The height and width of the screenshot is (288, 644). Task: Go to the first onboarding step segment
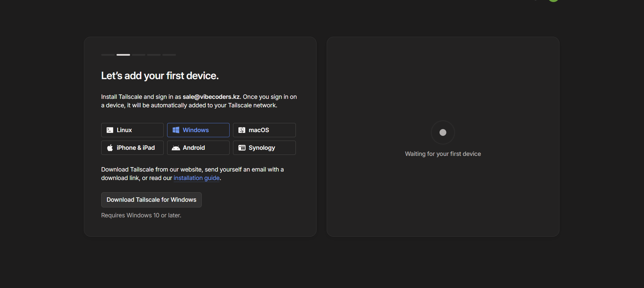pyautogui.click(x=108, y=55)
